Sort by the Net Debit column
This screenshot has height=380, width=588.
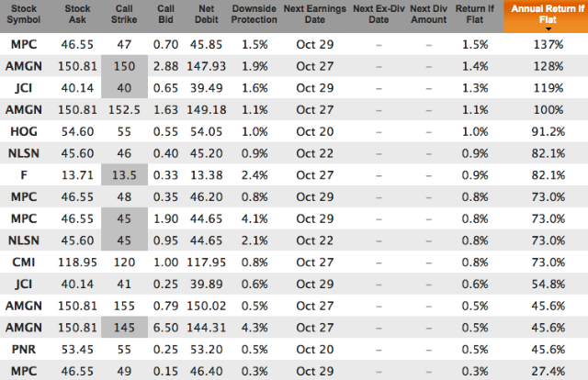tap(206, 15)
